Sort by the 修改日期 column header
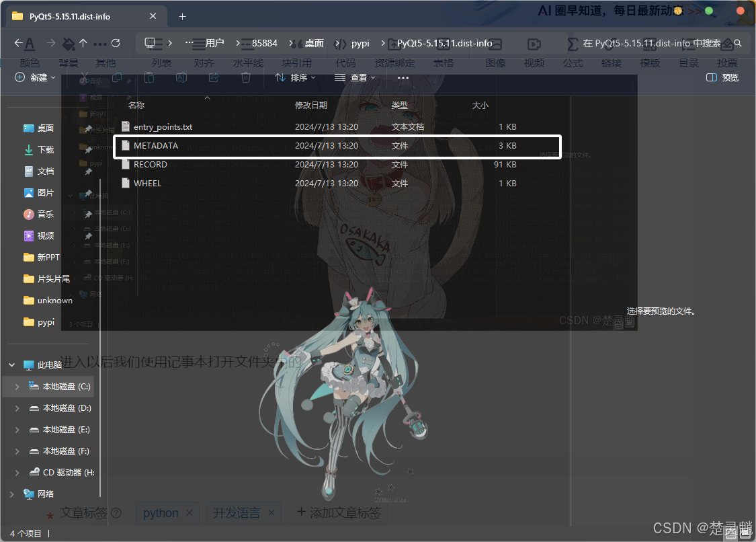 pyautogui.click(x=311, y=105)
